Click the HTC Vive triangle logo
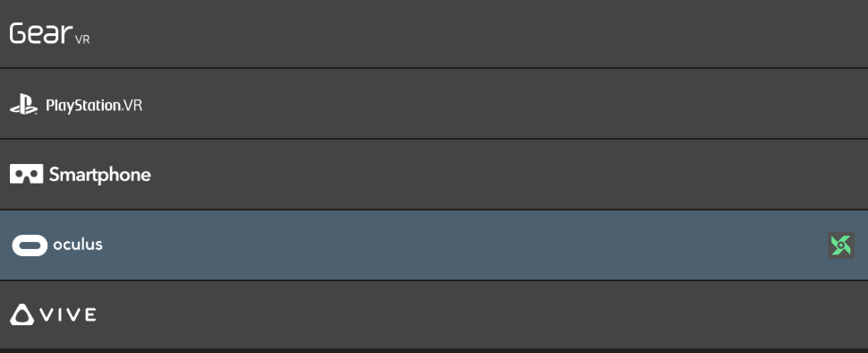The image size is (868, 353). point(22,314)
